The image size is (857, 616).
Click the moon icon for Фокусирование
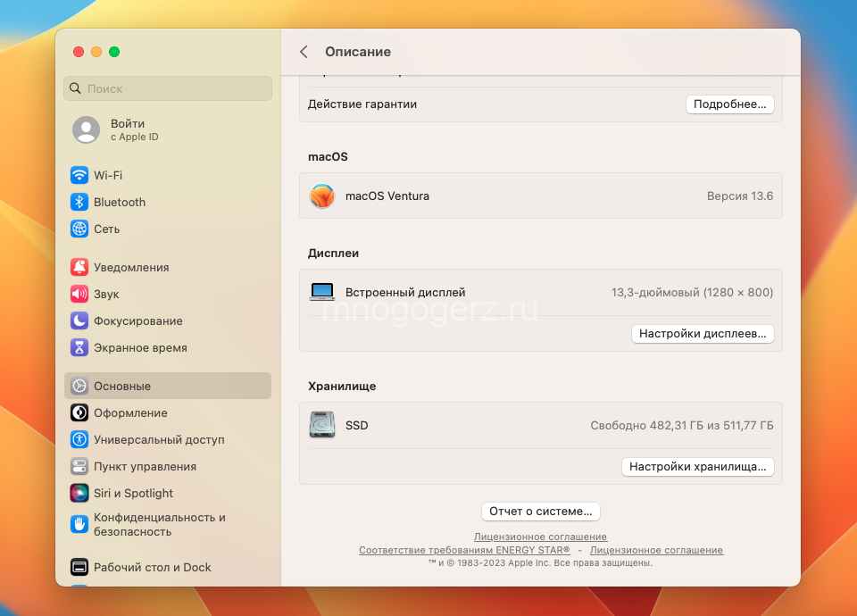point(79,320)
